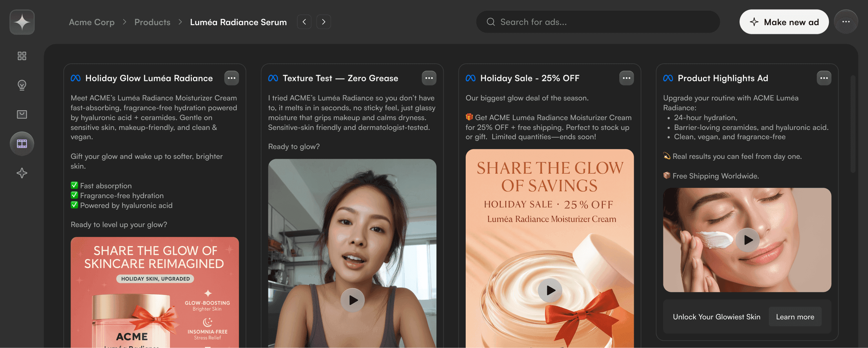Play the Texture Test video
Viewport: 868px width, 348px height.
coord(352,299)
